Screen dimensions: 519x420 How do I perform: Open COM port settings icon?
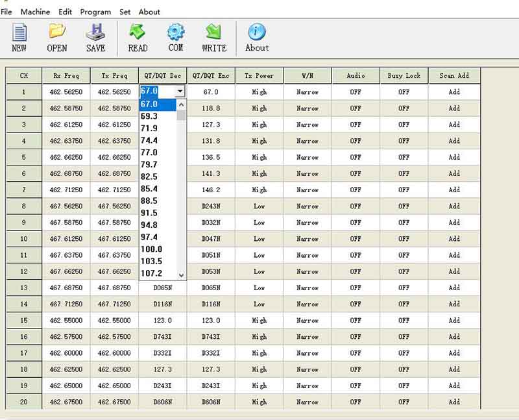point(176,38)
